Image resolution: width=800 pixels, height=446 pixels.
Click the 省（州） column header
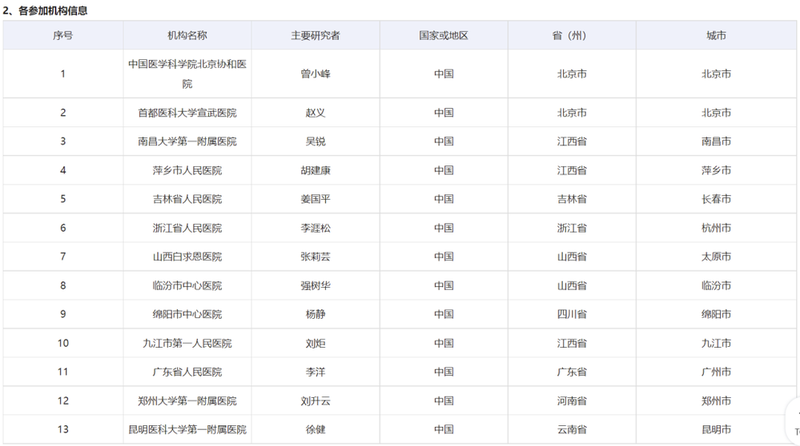[572, 35]
